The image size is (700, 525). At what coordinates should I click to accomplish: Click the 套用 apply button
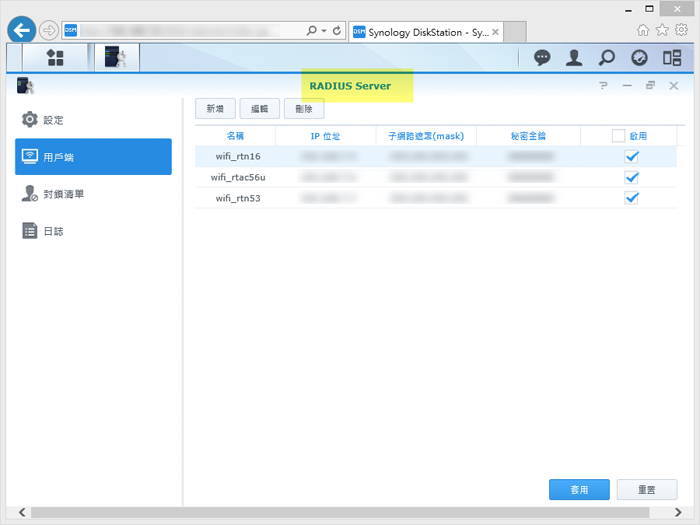[x=579, y=490]
